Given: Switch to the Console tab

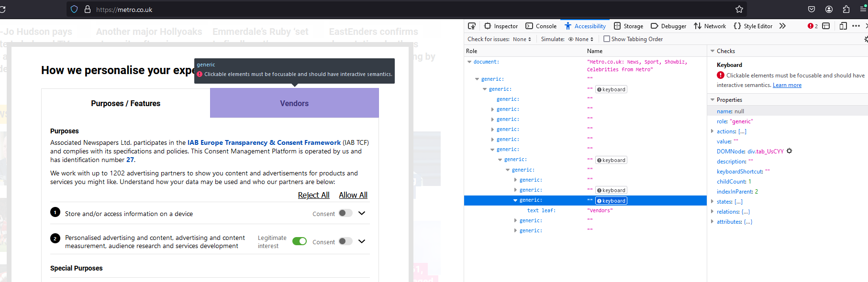Looking at the screenshot, I should tap(541, 26).
